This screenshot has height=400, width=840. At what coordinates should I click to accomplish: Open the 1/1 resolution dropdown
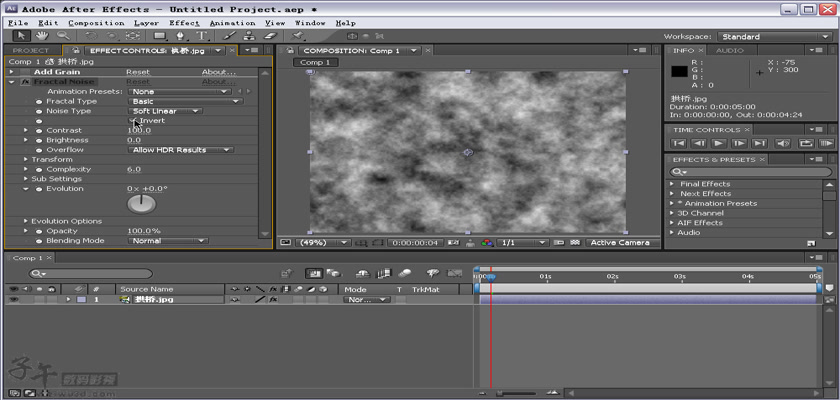click(522, 243)
